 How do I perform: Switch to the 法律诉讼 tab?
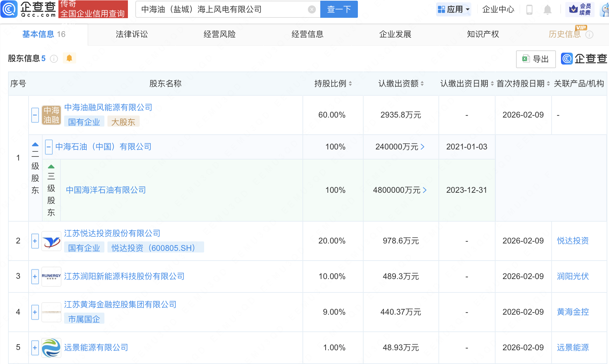click(x=132, y=34)
